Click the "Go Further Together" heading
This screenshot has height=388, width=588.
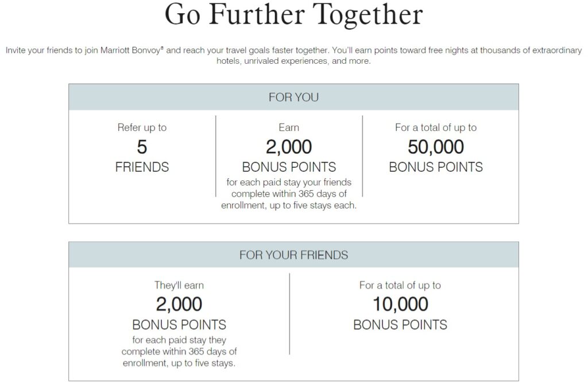293,16
